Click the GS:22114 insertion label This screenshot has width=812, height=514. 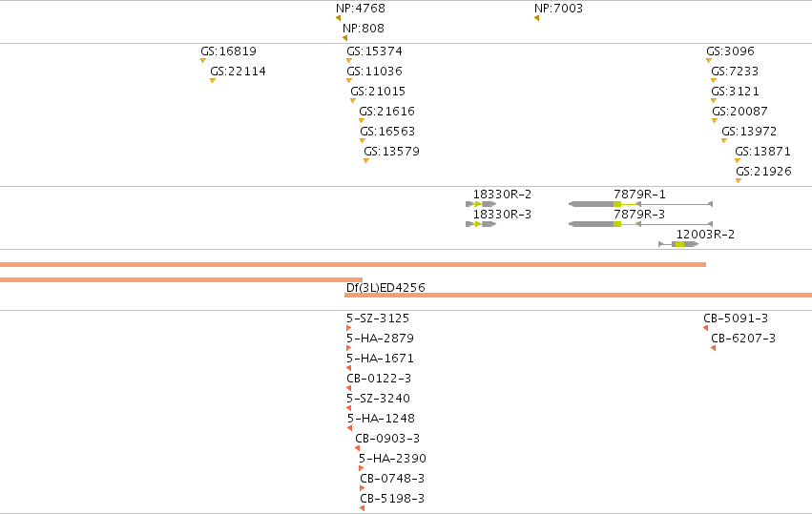tap(239, 72)
